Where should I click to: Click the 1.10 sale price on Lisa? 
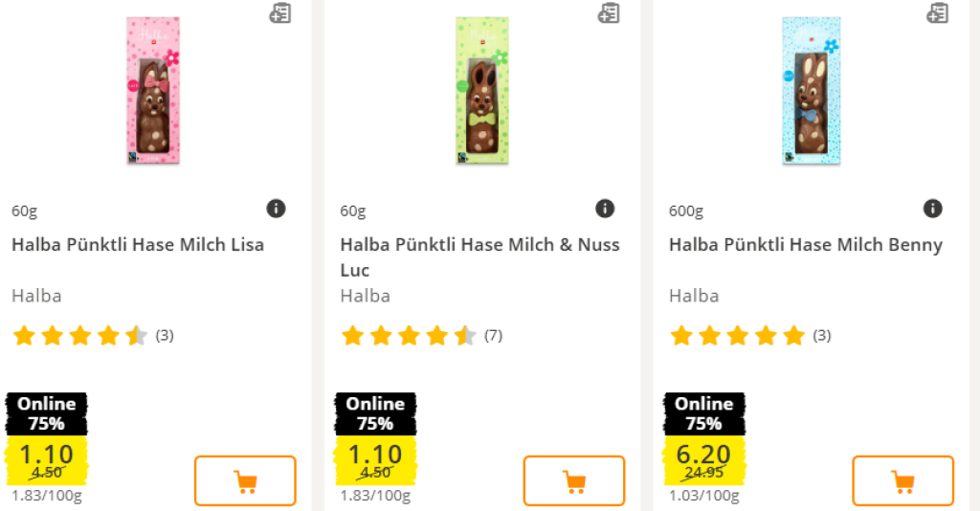tap(46, 454)
